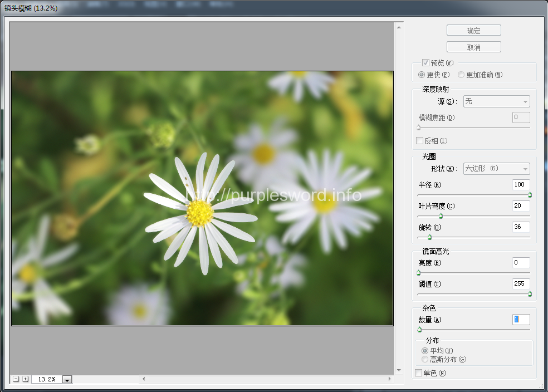The height and width of the screenshot is (392, 548).
Task: Click the sharp daisy in the preview image
Action: [199, 213]
